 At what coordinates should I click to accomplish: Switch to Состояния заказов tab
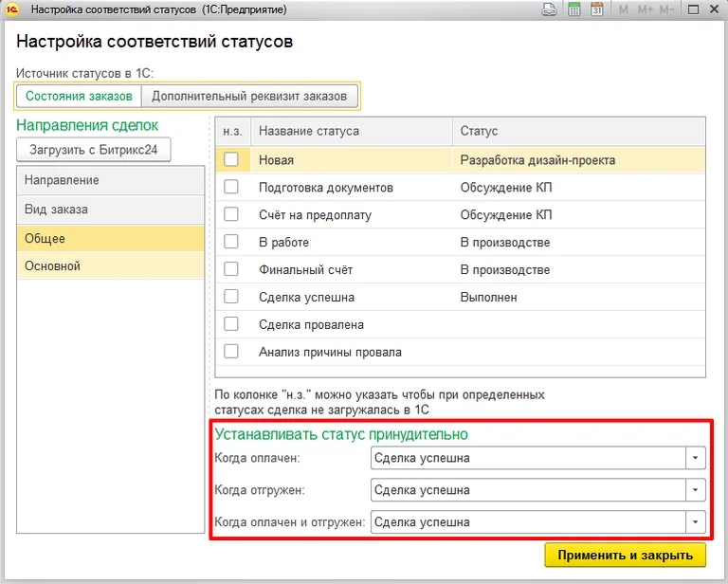(x=79, y=96)
